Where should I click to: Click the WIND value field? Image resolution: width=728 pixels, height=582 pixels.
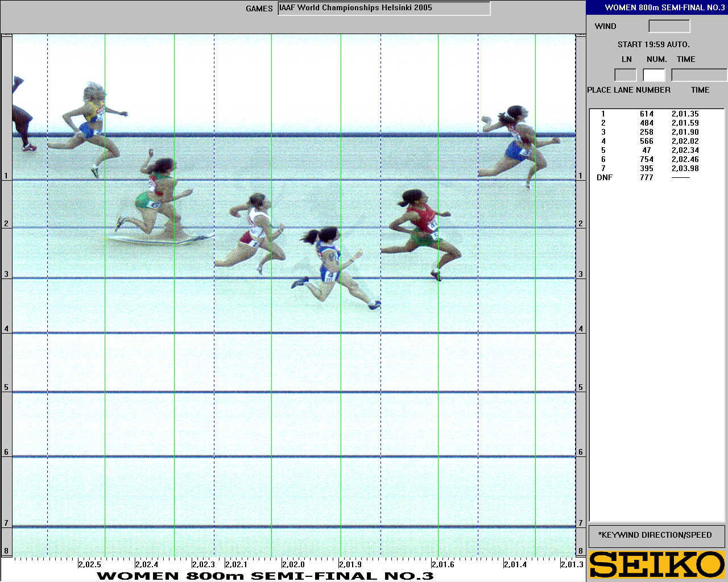[x=669, y=26]
